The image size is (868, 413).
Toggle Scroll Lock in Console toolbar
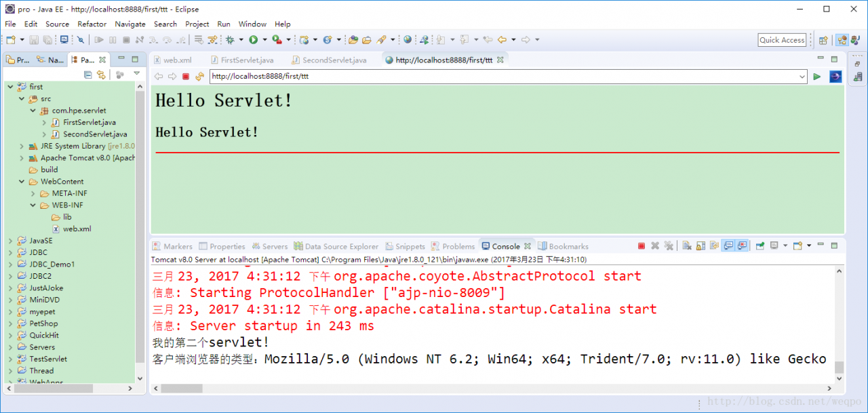click(700, 246)
